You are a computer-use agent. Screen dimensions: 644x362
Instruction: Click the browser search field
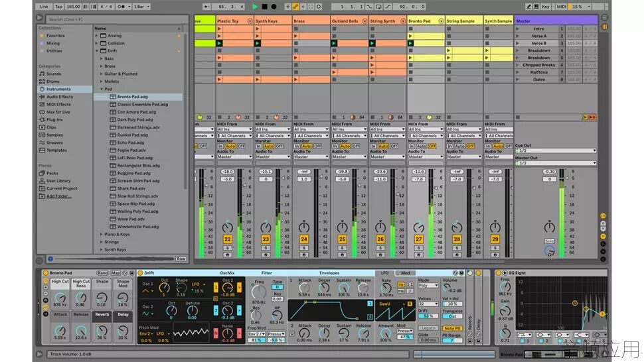coord(117,19)
